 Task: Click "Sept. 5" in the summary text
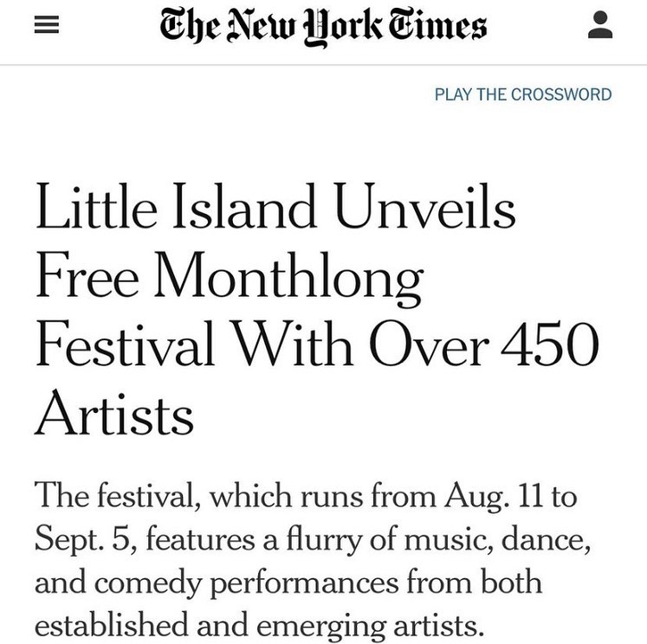click(x=83, y=540)
